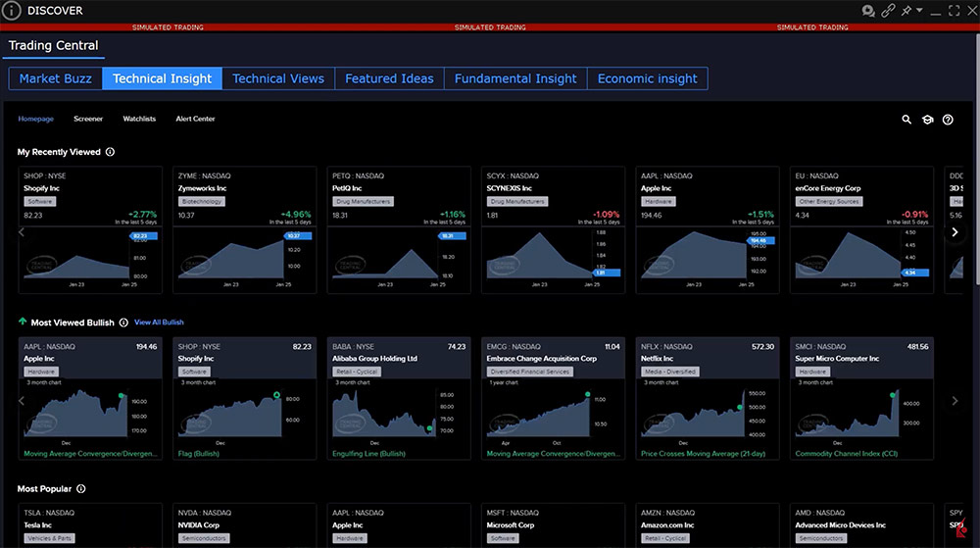Open Advanced Micro Devices Most Popular card
This screenshot has width=980, height=548.
tap(861, 525)
